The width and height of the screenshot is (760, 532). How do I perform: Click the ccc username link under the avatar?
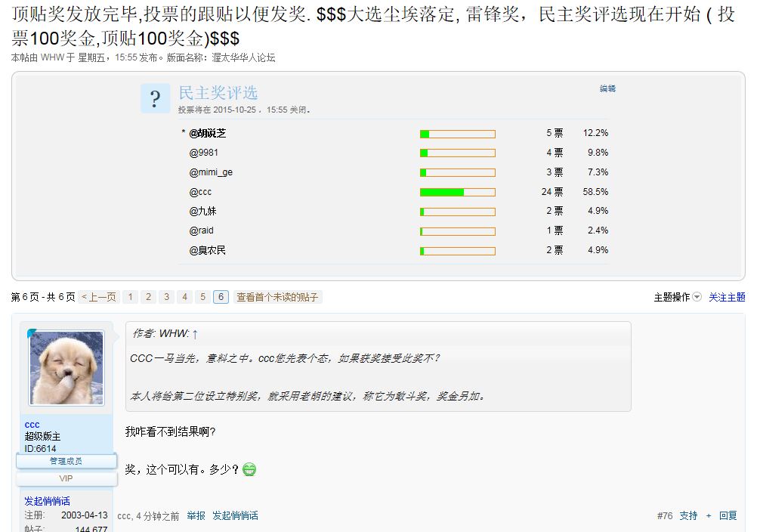[32, 425]
